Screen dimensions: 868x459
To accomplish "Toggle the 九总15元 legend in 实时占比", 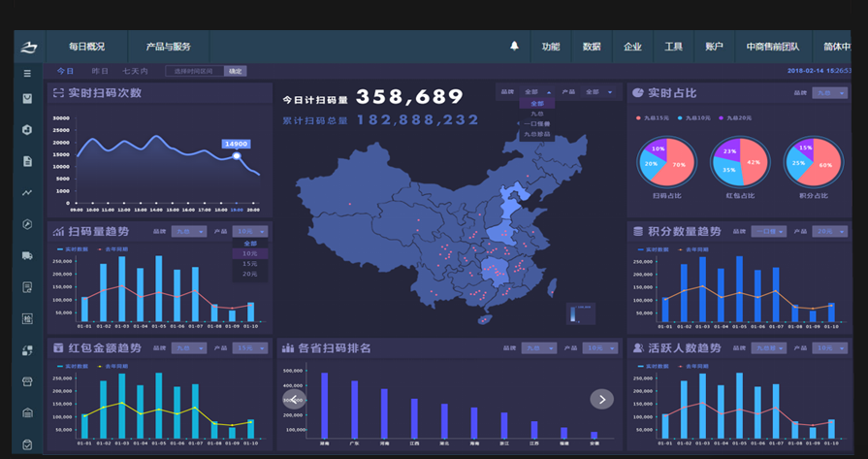I will point(655,117).
